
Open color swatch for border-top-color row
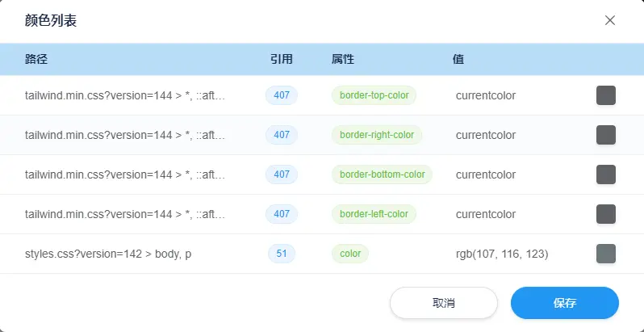point(605,95)
